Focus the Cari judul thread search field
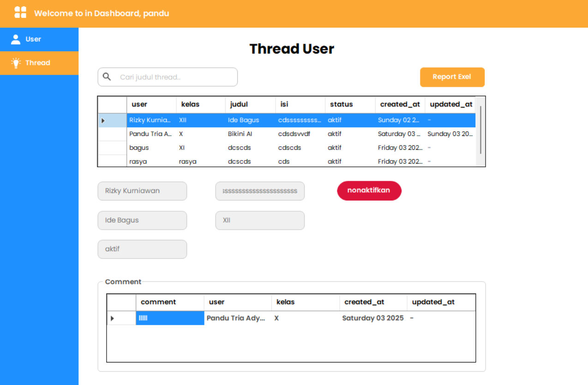Viewport: 588px width, 385px height. pos(175,77)
